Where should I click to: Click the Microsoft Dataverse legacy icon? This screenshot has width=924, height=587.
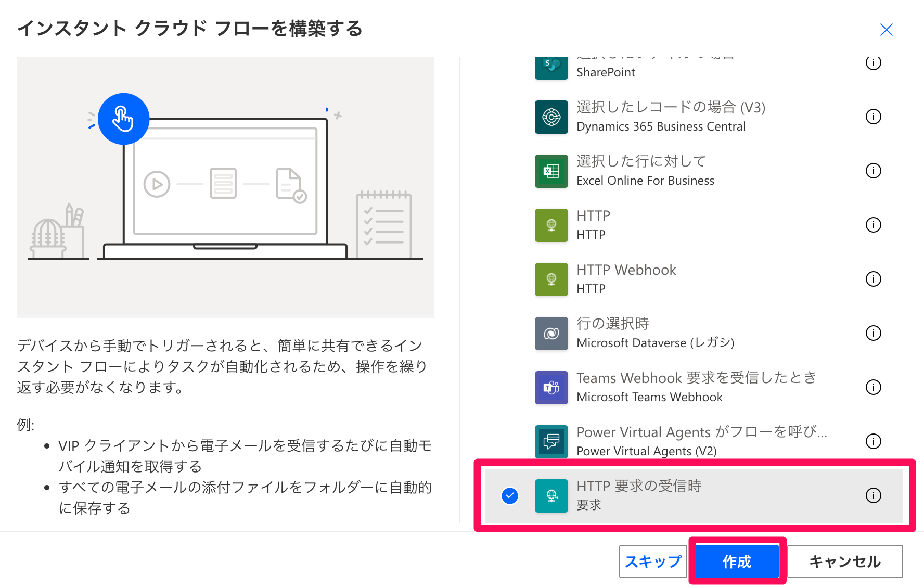pos(551,334)
